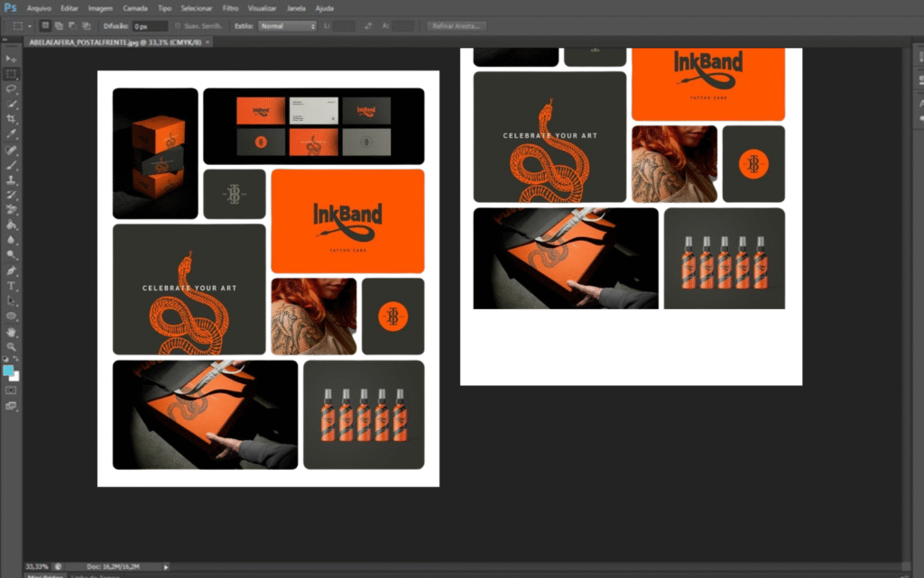924x578 pixels.
Task: Toggle Add to selection mode
Action: tap(59, 26)
